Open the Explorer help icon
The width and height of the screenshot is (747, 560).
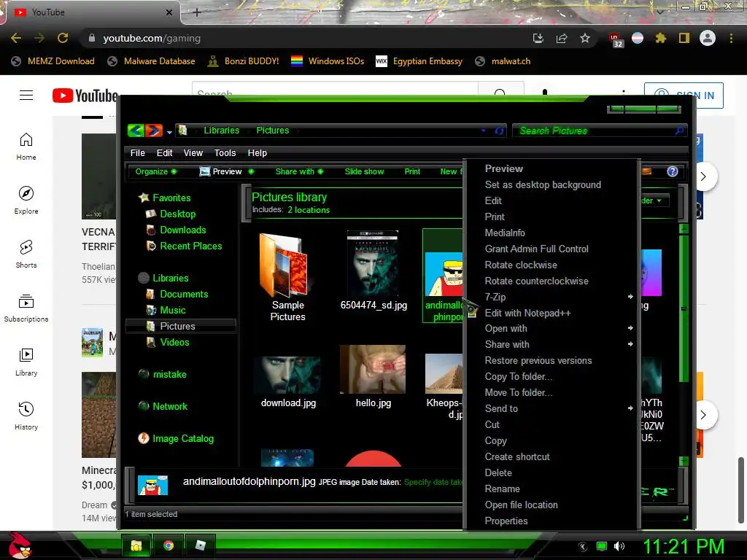(x=672, y=171)
